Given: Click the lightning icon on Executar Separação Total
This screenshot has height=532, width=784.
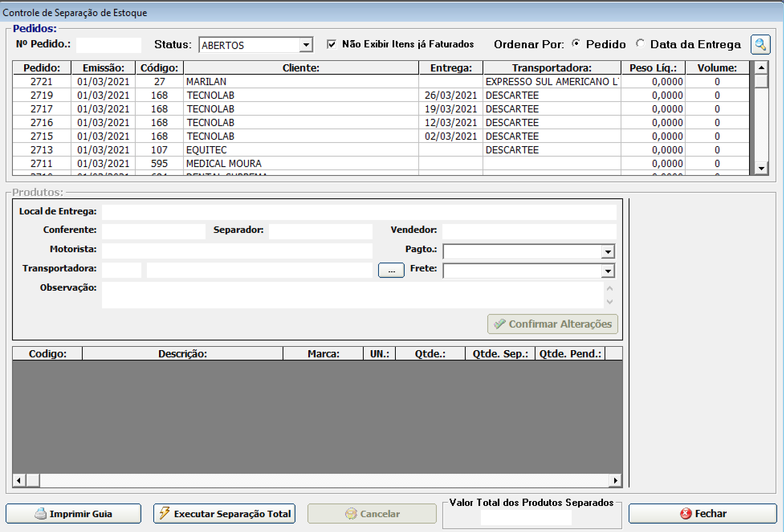Looking at the screenshot, I should [165, 513].
